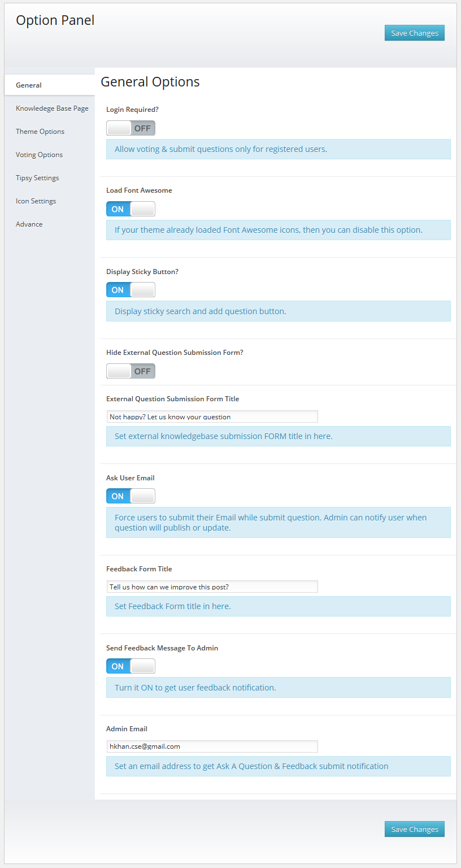Image resolution: width=461 pixels, height=868 pixels.
Task: Toggle Hide External Question Submission Form
Action: click(131, 371)
